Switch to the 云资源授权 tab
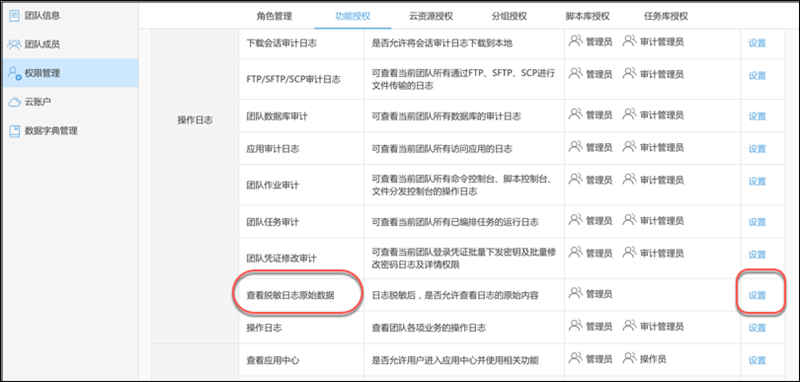Screen dimensions: 800x382 coord(431,16)
